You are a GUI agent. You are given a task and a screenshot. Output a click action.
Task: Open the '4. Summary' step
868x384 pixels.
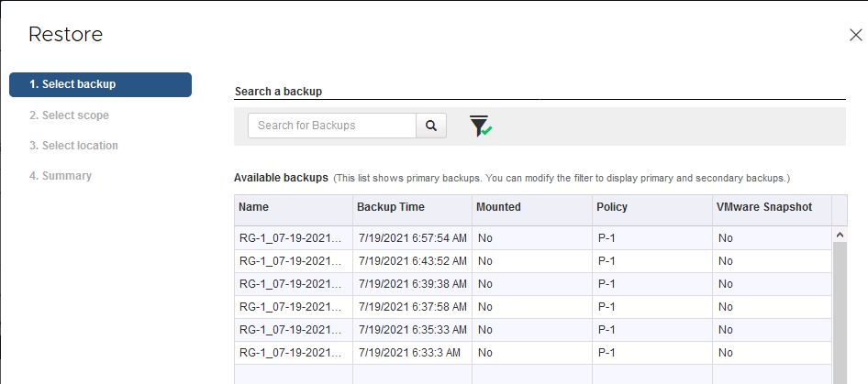61,176
